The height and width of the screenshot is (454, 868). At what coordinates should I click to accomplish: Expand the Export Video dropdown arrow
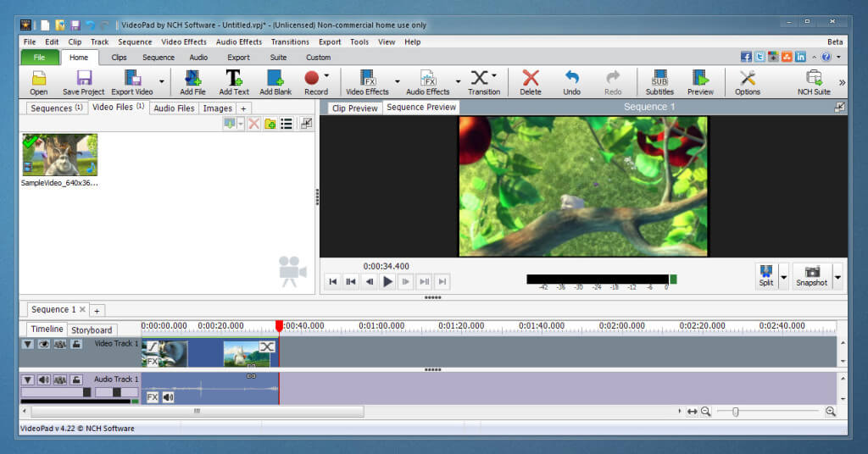click(161, 82)
